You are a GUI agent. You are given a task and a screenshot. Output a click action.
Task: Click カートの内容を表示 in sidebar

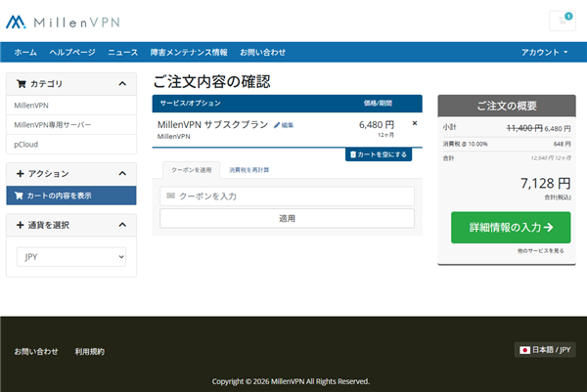click(71, 196)
